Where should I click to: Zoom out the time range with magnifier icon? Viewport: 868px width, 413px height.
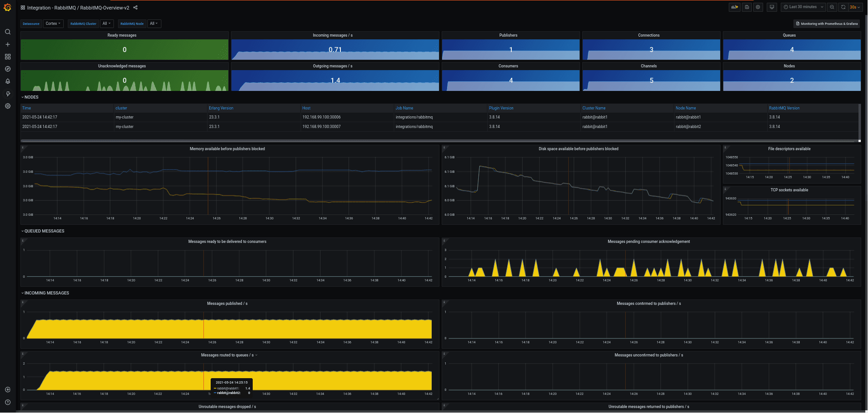coord(832,7)
